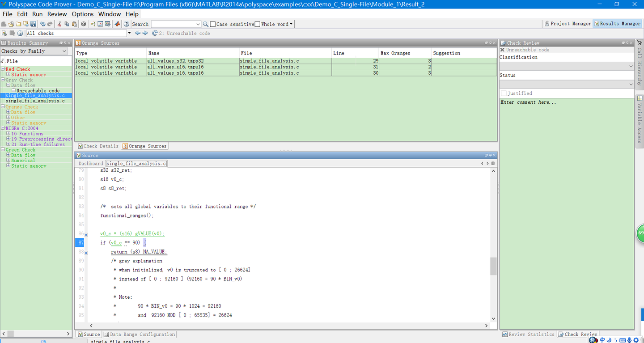Click the Copy toolbar icon

point(67,24)
